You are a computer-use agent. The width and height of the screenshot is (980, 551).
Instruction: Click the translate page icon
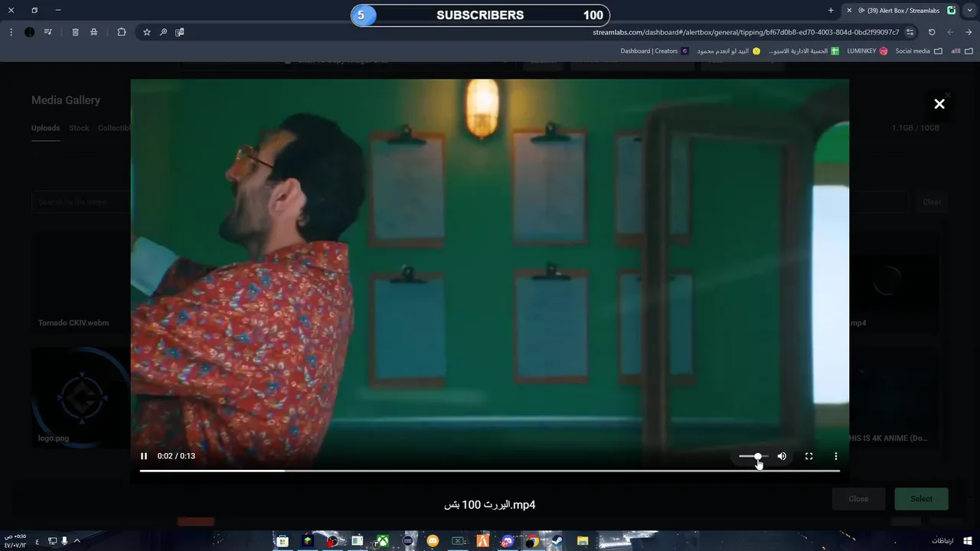[x=179, y=32]
